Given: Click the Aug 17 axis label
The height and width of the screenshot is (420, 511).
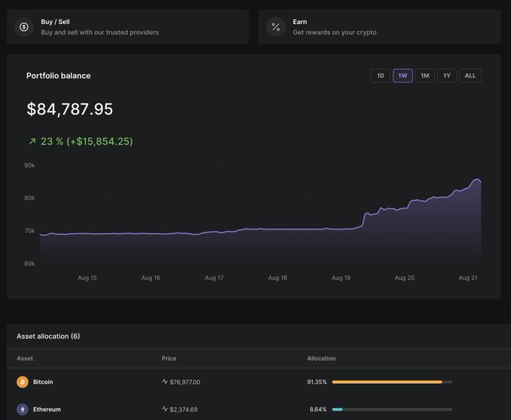Looking at the screenshot, I should pos(214,278).
